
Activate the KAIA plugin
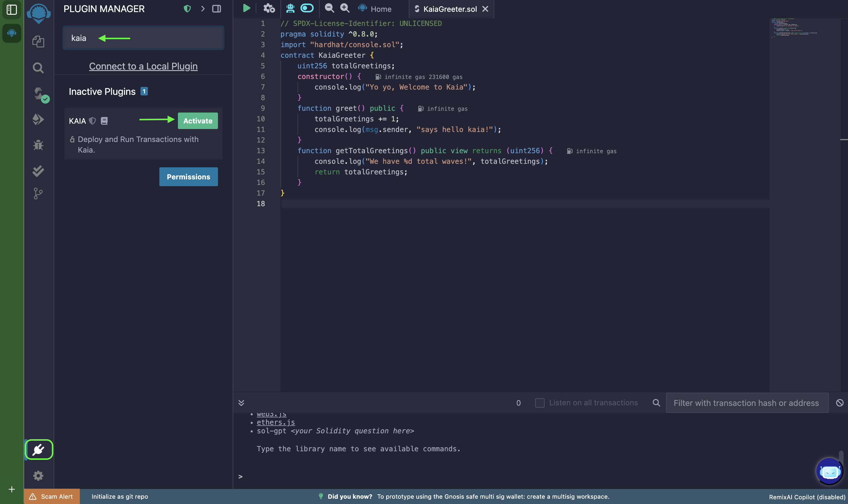coord(198,120)
